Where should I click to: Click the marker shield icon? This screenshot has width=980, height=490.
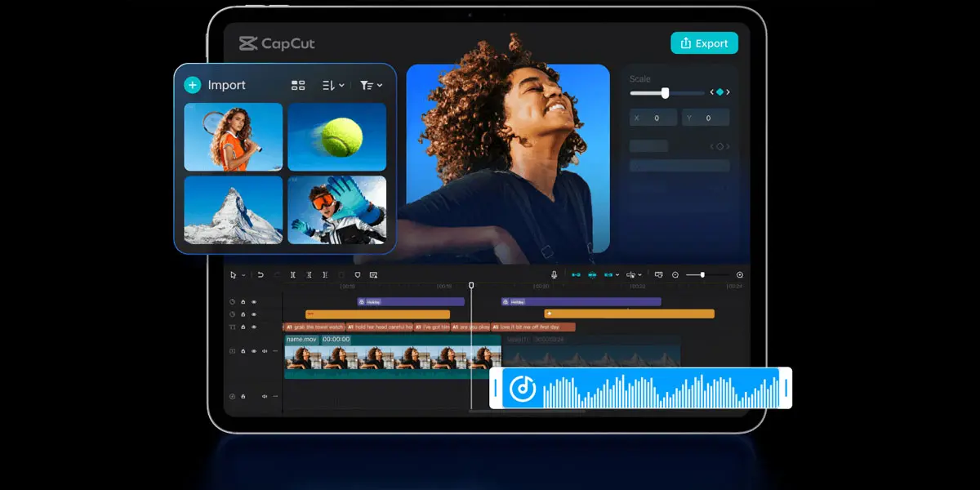(x=358, y=275)
